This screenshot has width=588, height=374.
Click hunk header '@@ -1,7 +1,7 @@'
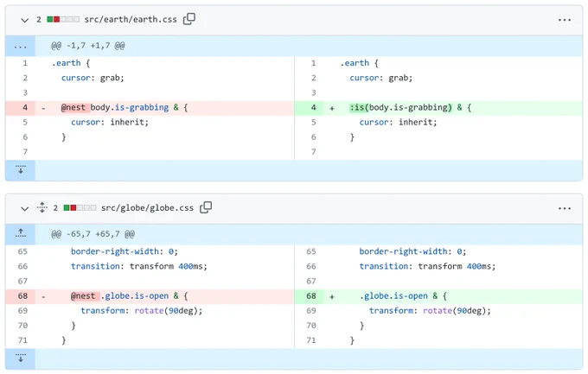(87, 46)
